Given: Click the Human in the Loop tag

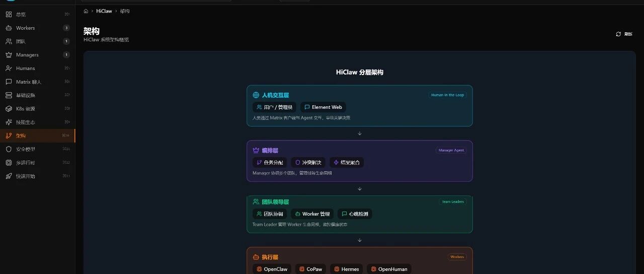Looking at the screenshot, I should 447,95.
